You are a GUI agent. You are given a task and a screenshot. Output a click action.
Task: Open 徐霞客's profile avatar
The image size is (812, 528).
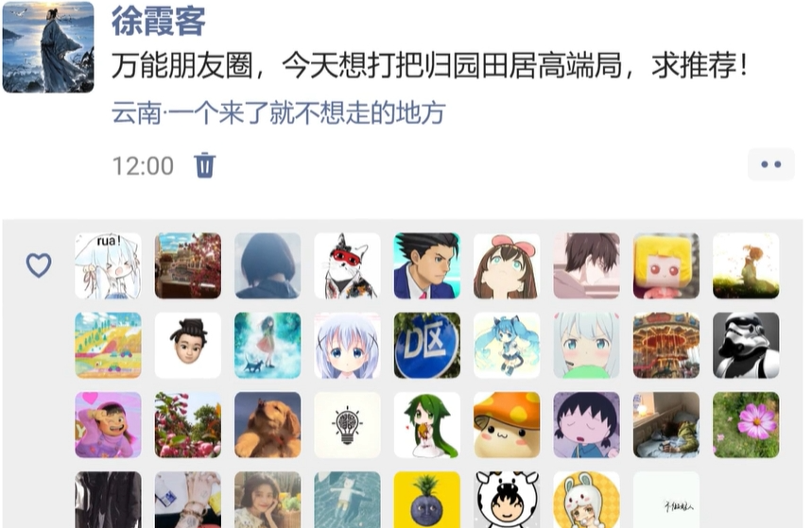tap(48, 47)
